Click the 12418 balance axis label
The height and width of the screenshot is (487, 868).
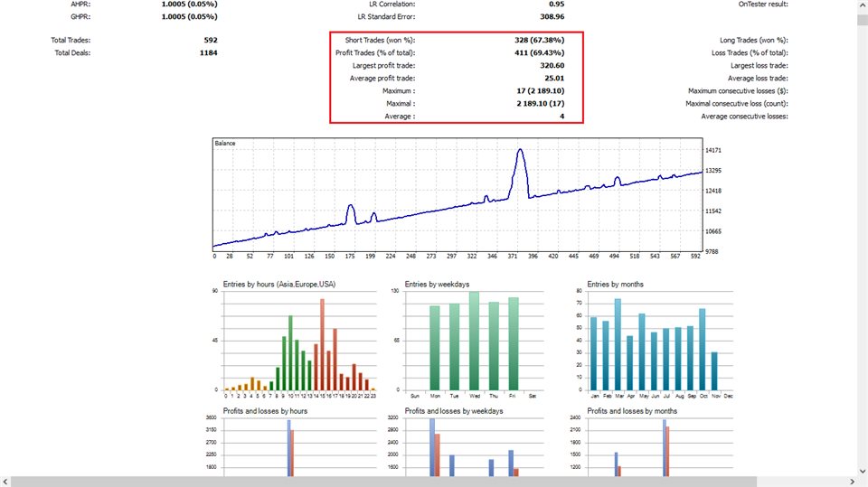pos(713,191)
